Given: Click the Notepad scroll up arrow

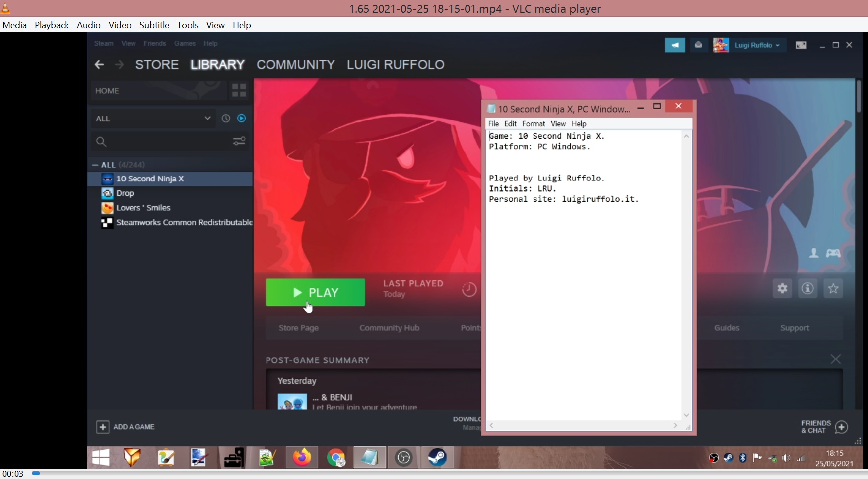Looking at the screenshot, I should click(x=687, y=136).
